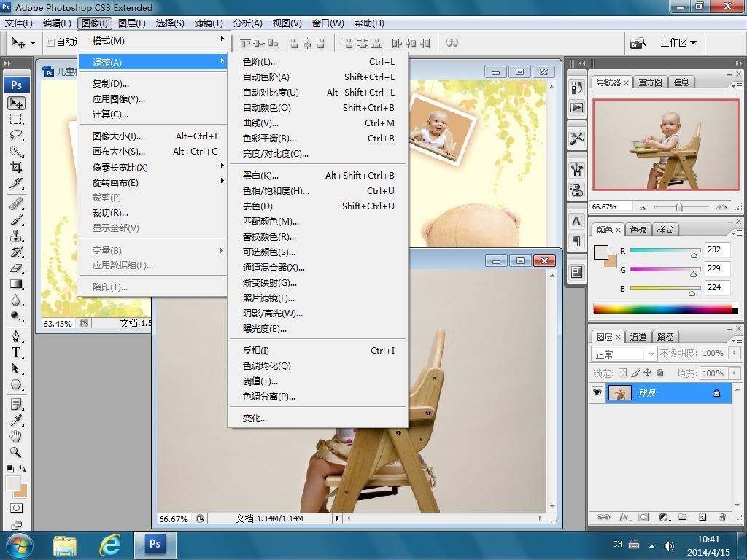Screen dimensions: 747x560
Task: Toggle lock transparent pixels icon
Action: tap(623, 373)
